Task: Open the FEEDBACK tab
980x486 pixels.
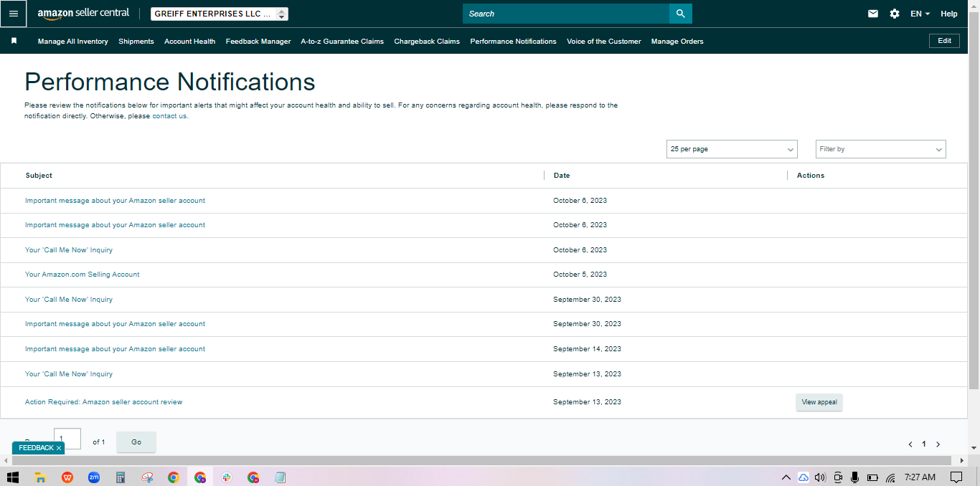Action: click(x=36, y=448)
